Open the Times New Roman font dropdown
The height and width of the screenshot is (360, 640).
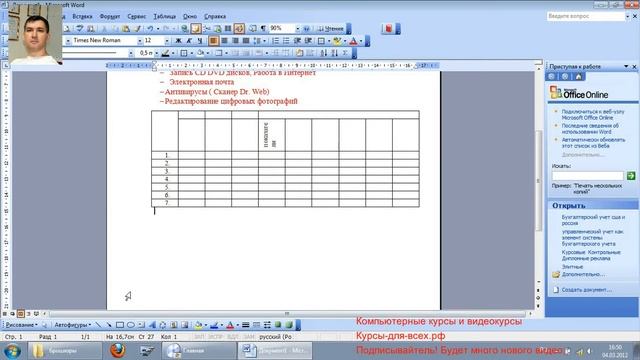point(140,41)
